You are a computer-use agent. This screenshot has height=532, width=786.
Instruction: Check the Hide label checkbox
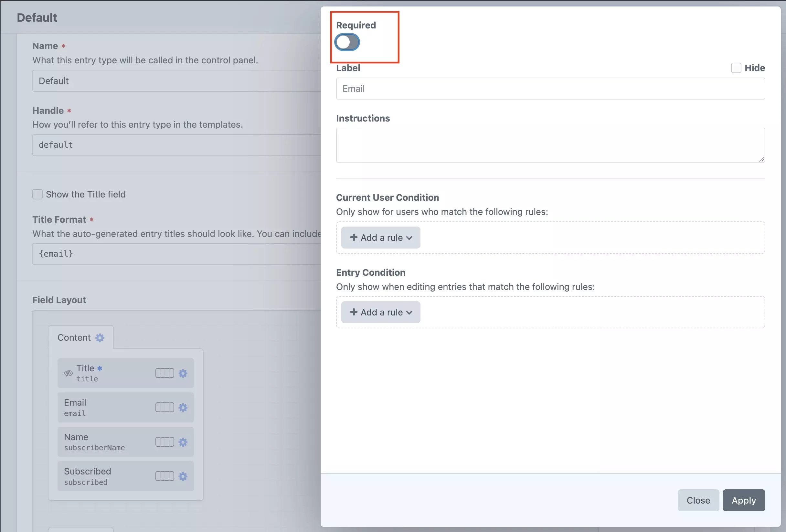(736, 68)
